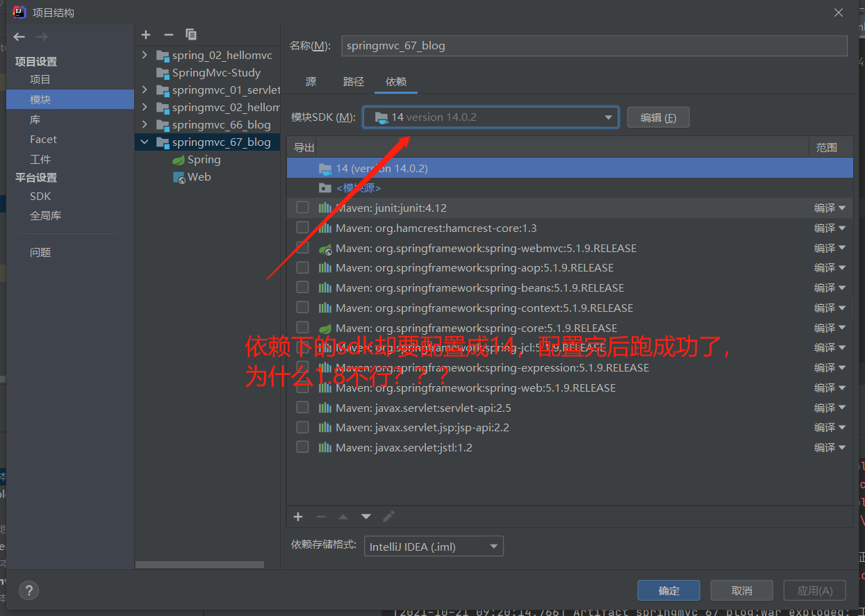Click SpringMvc-Study module folder icon

pyautogui.click(x=163, y=73)
